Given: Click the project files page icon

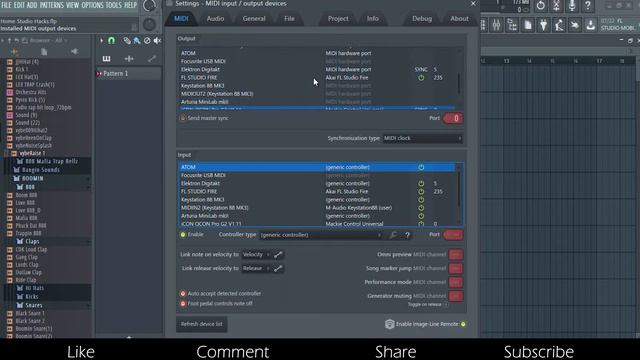Looking at the screenshot, I should coord(528,25).
